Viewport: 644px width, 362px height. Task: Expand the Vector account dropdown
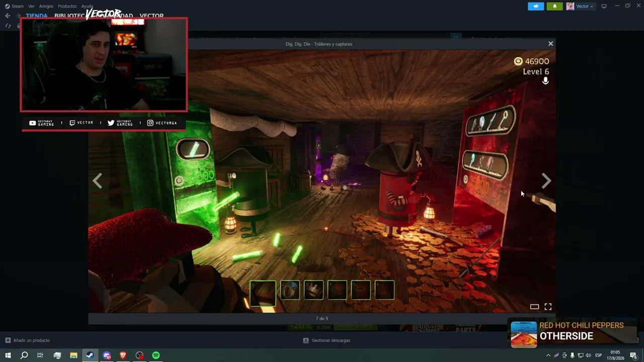point(585,6)
